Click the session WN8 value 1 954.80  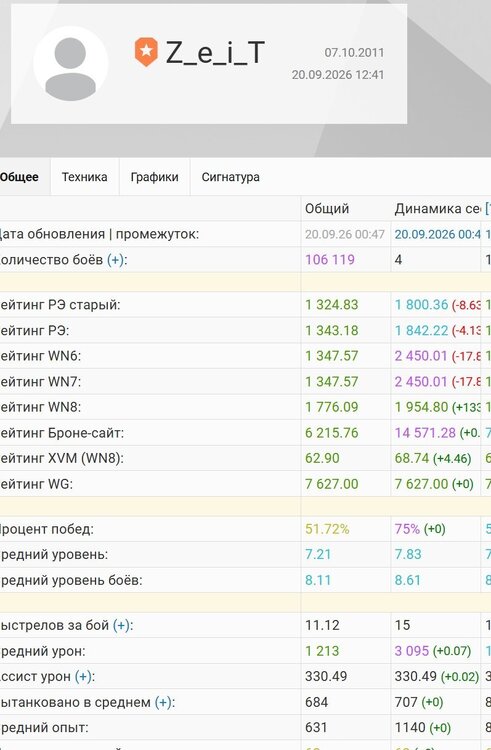coord(421,407)
